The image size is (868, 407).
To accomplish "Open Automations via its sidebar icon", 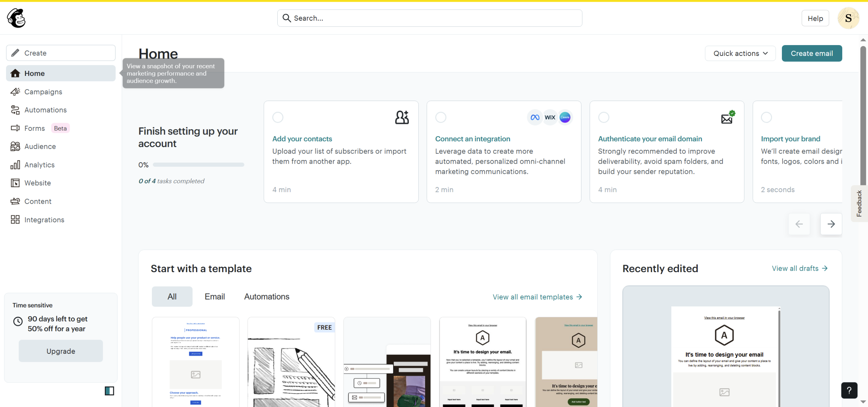I will coord(15,110).
